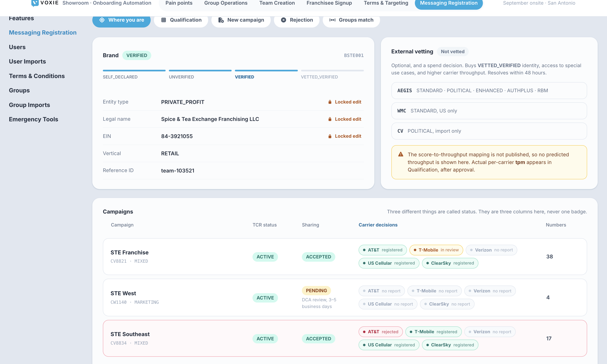
Task: Click Locked edit on the Legal name row
Action: (x=345, y=119)
